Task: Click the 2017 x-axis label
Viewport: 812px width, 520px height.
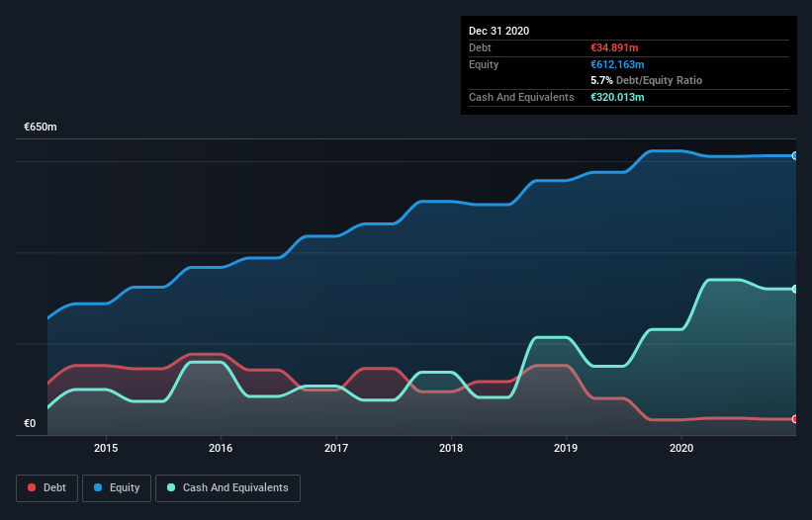Action: (336, 448)
